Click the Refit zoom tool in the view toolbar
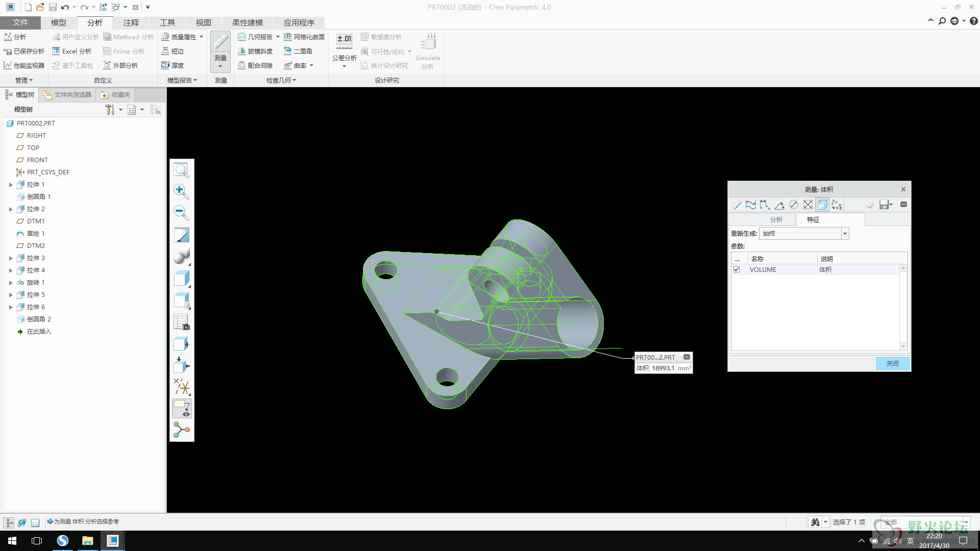 (181, 170)
